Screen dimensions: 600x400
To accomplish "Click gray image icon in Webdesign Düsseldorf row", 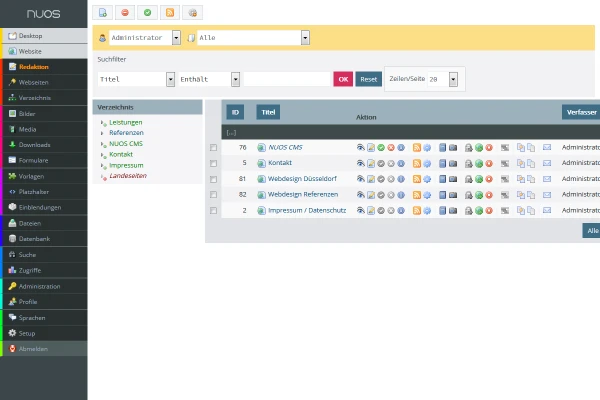I will click(505, 179).
